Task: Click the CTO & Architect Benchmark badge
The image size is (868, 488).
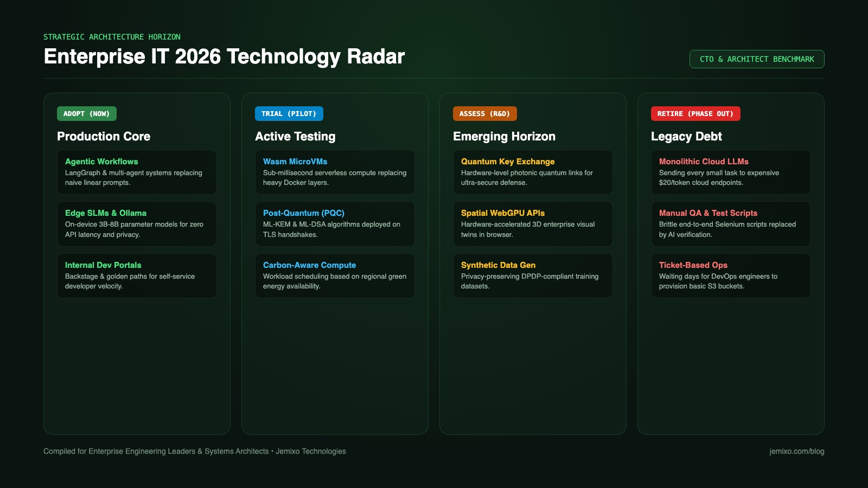Action: [757, 59]
